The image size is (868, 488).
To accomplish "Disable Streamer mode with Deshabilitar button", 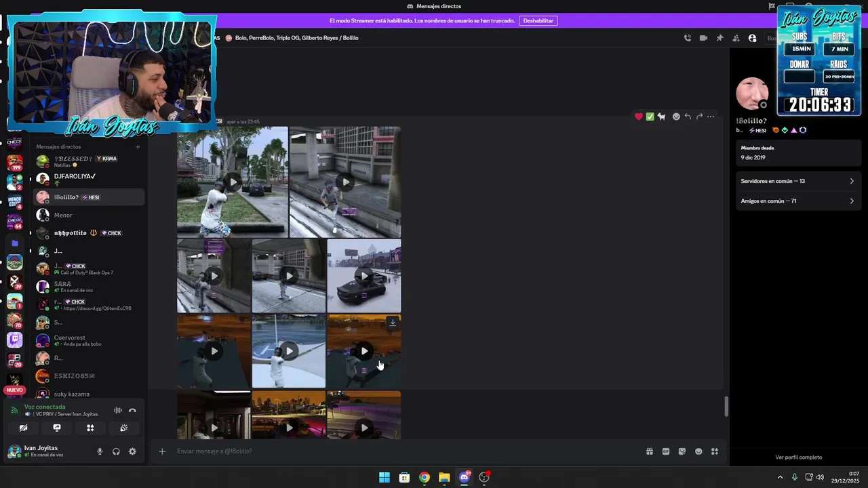I will coord(538,21).
